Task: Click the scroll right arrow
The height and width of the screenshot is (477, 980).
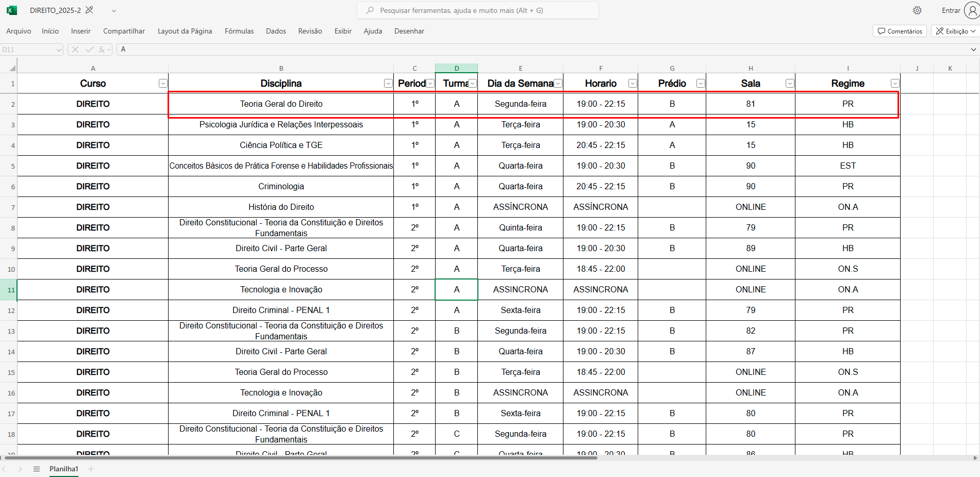Action: (x=975, y=457)
